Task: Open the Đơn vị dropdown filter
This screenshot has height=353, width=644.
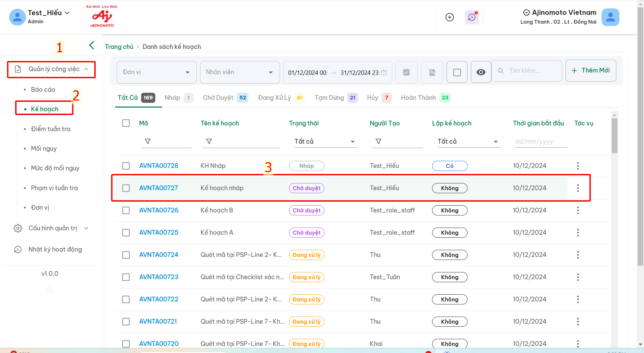Action: point(157,72)
